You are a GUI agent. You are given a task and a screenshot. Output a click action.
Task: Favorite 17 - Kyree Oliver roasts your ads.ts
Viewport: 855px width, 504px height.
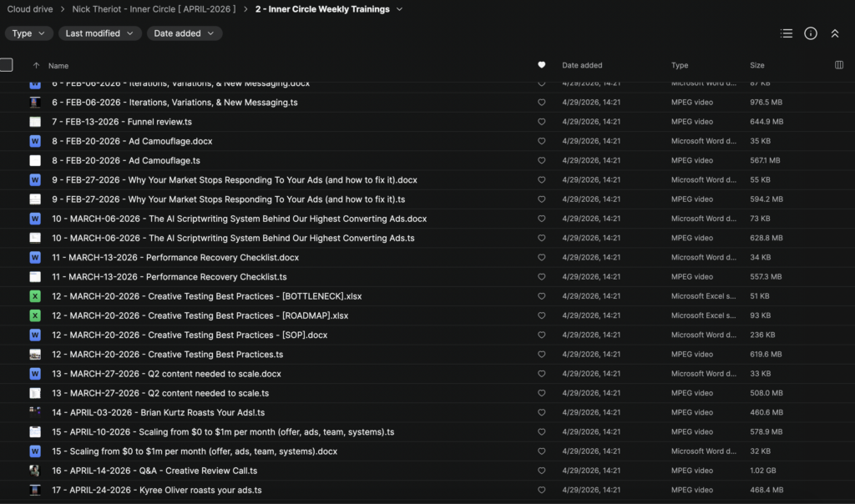click(541, 490)
